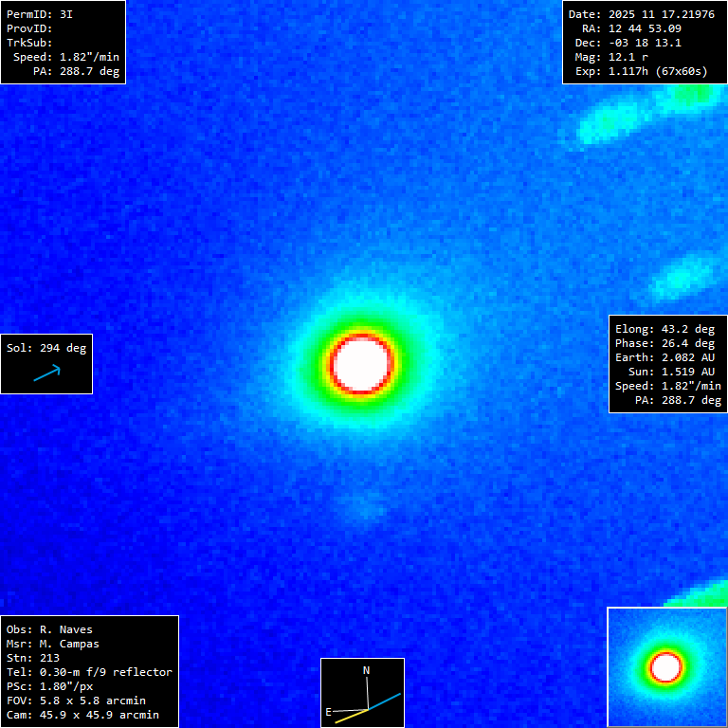Click the Date 2025 11 17.21976 line
Screen dimensions: 728x728
641,14
